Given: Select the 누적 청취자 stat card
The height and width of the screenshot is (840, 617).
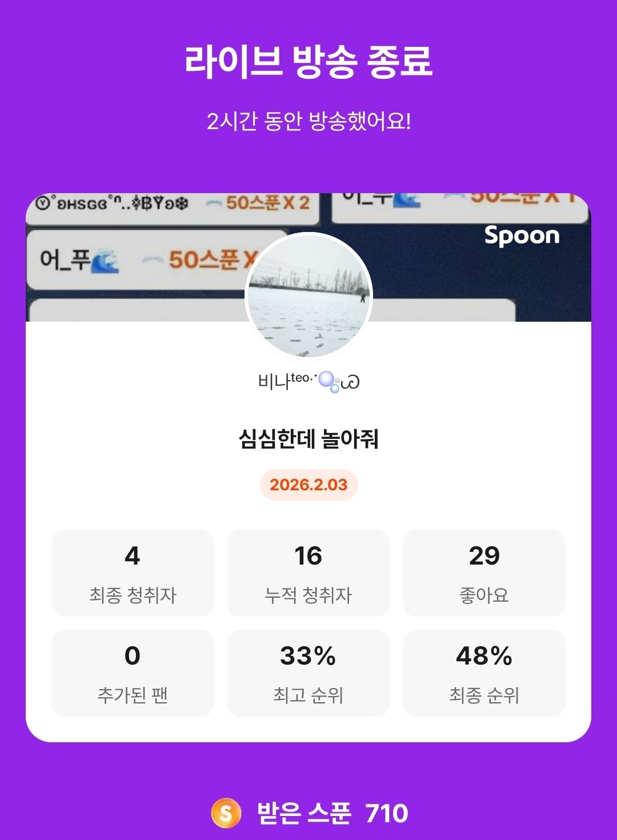Looking at the screenshot, I should tap(308, 573).
